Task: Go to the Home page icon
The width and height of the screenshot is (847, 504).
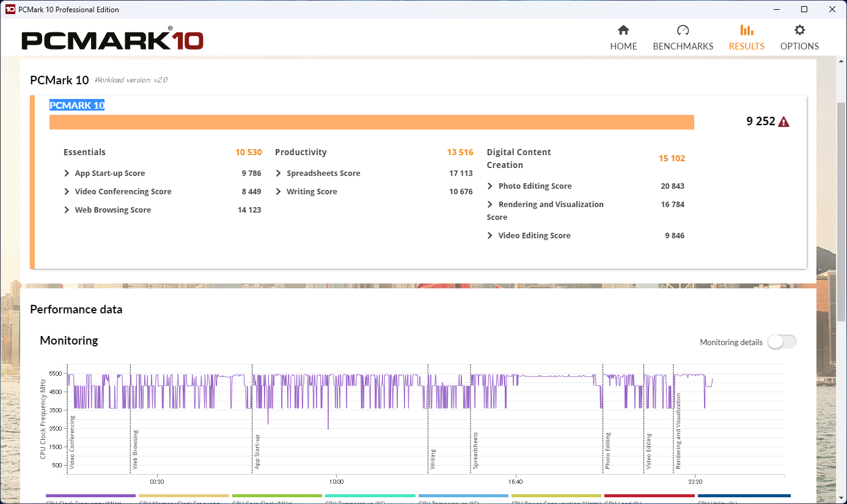Action: coord(623,31)
